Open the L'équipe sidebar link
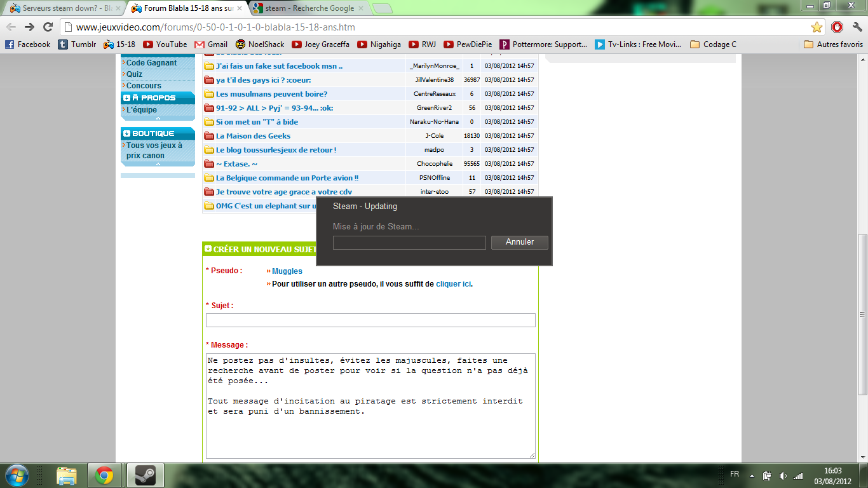This screenshot has width=868, height=488. point(142,110)
